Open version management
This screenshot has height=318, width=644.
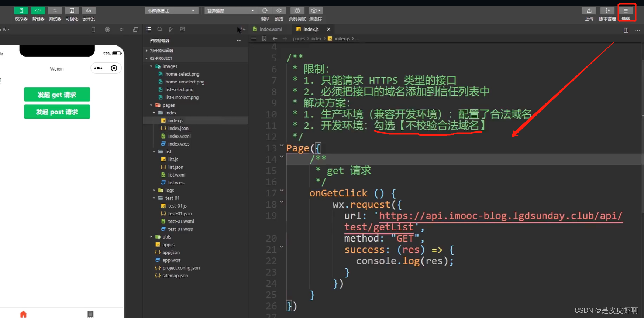[607, 11]
